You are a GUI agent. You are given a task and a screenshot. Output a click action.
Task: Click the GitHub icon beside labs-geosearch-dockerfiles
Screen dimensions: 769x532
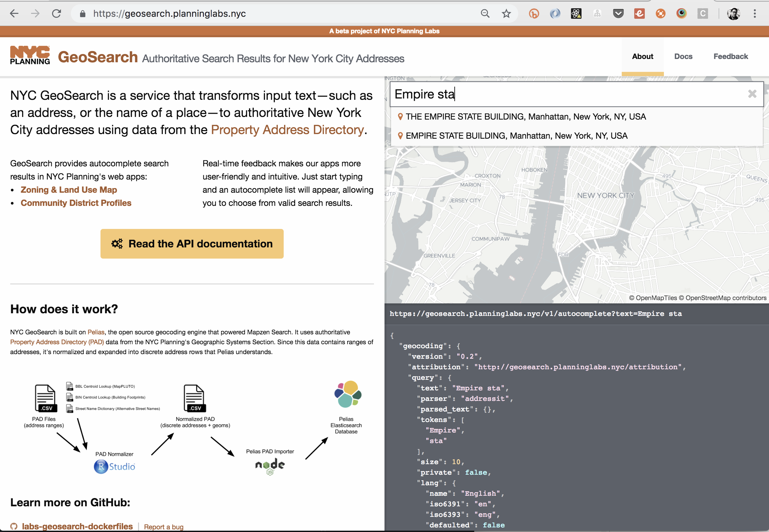tap(14, 526)
